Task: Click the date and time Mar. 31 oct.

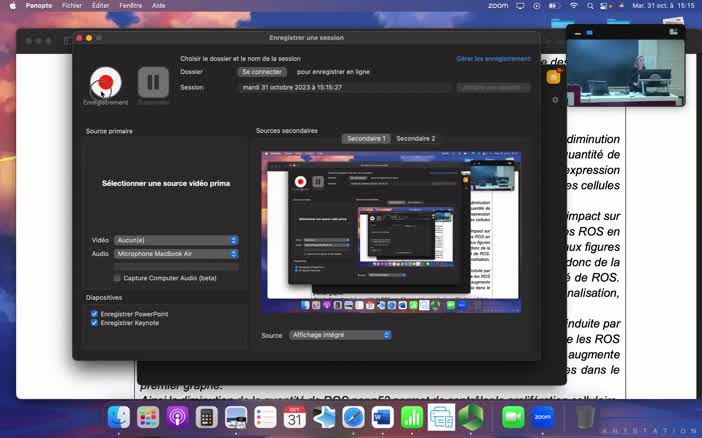Action: click(663, 6)
